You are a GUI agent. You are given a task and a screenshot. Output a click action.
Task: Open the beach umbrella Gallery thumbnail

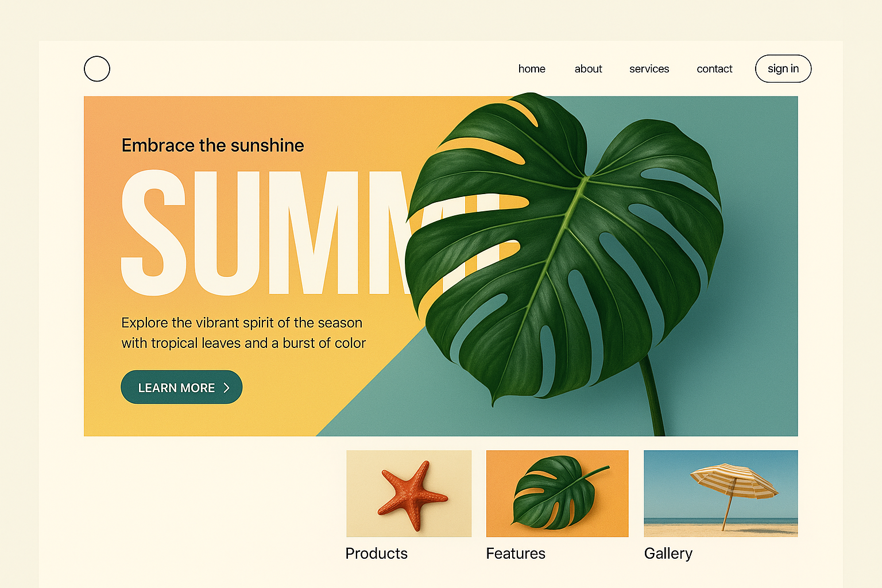721,494
